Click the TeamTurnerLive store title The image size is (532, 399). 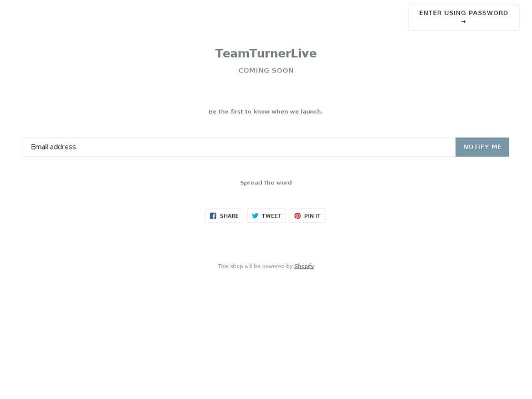pyautogui.click(x=265, y=53)
